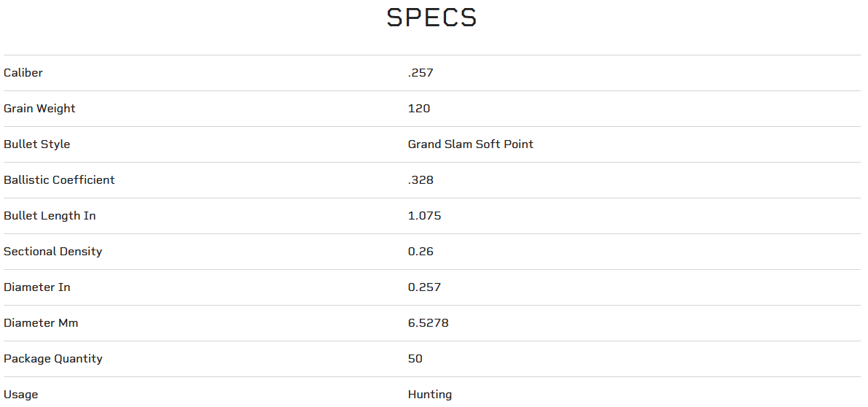Image resolution: width=868 pixels, height=407 pixels.
Task: Click the Diameter In label
Action: tap(37, 287)
